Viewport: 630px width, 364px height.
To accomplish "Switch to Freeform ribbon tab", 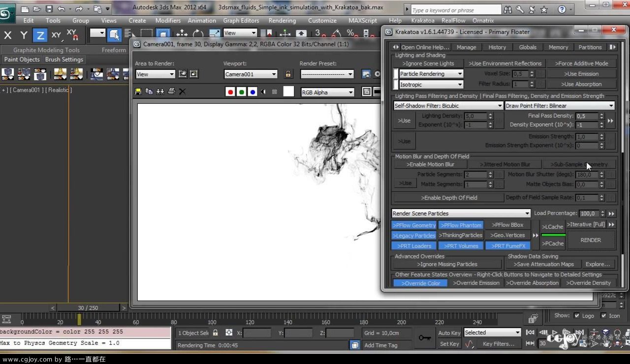I will [x=114, y=50].
